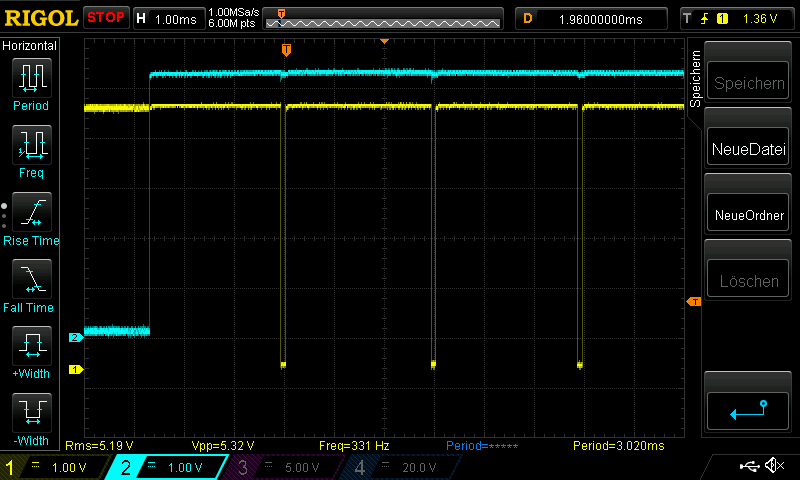Select the Freq measurement icon

pyautogui.click(x=31, y=146)
